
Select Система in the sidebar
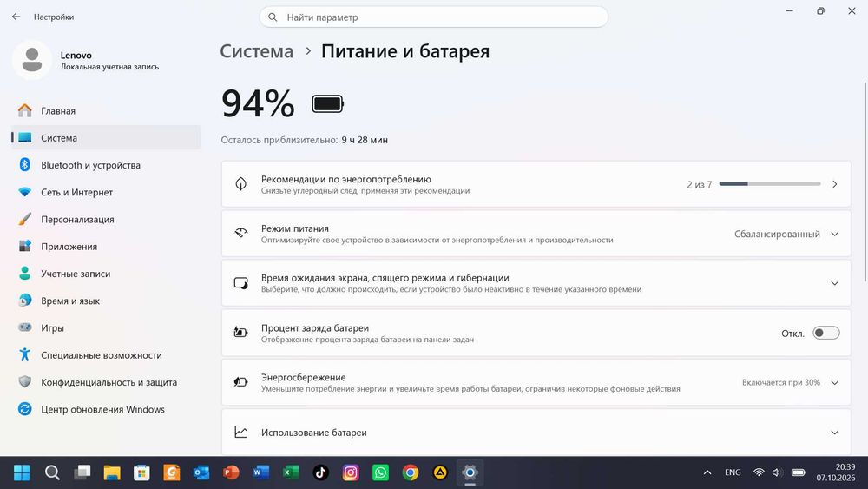pyautogui.click(x=106, y=138)
